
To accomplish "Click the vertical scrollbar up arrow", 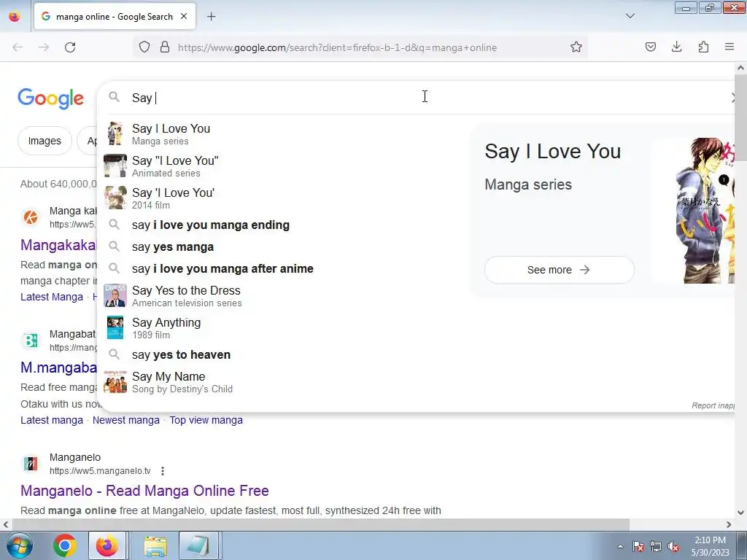I will [740, 68].
